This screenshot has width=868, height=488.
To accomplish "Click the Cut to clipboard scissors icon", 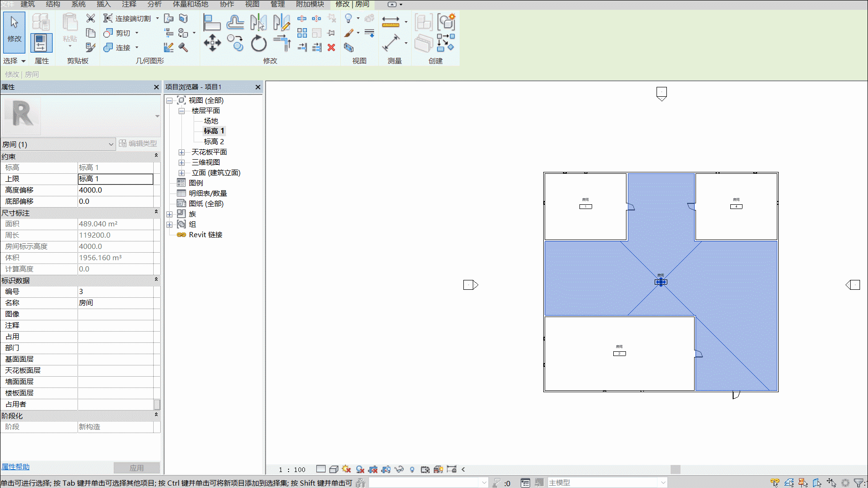I will (x=91, y=18).
